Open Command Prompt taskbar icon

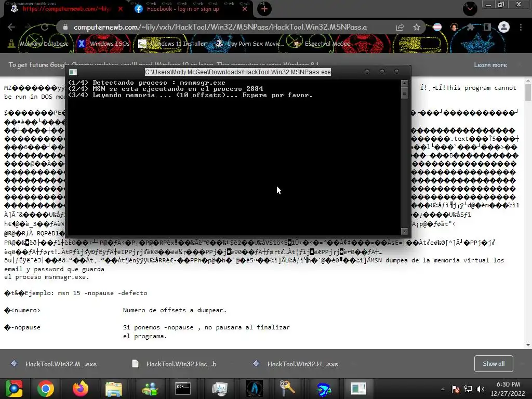pos(183,389)
